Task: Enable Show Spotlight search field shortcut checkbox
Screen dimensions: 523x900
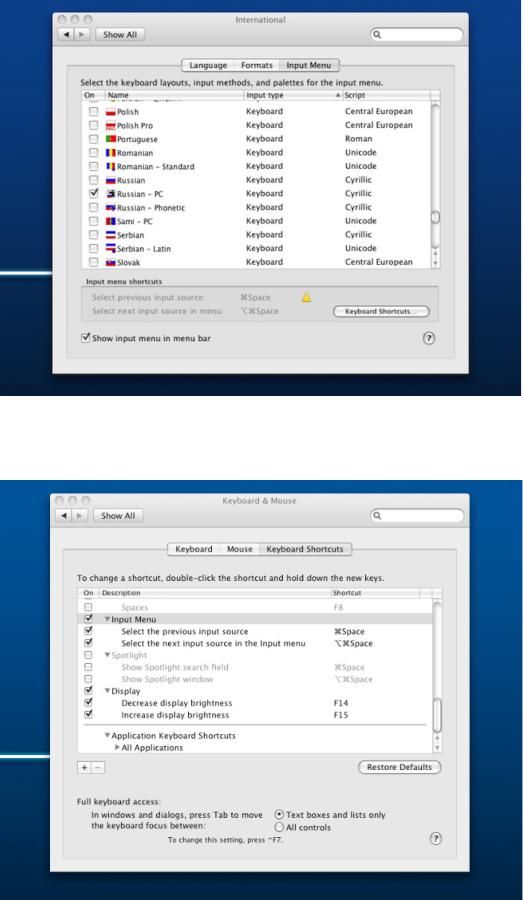Action: coord(88,667)
